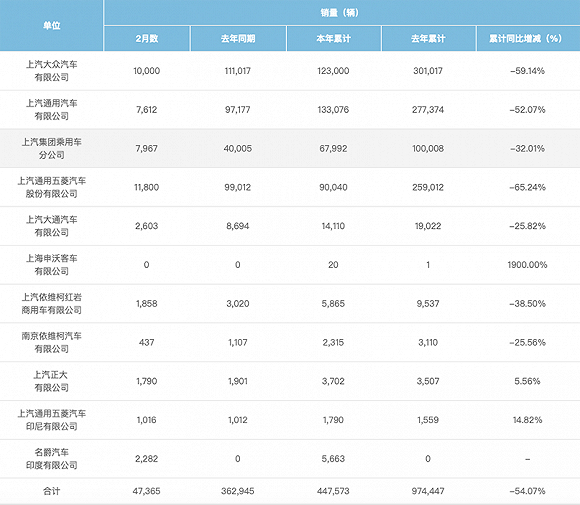
Task: Click the cell showing 2,603
Action: [x=146, y=226]
